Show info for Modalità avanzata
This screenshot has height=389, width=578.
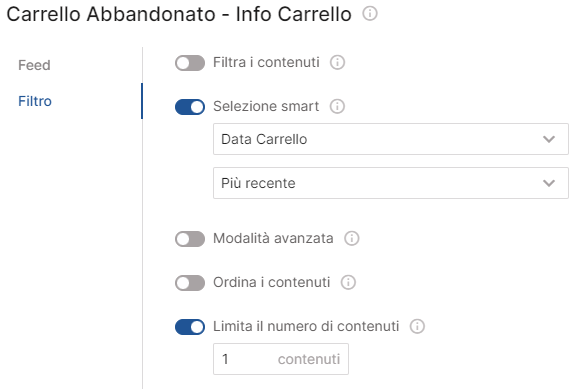click(x=352, y=239)
